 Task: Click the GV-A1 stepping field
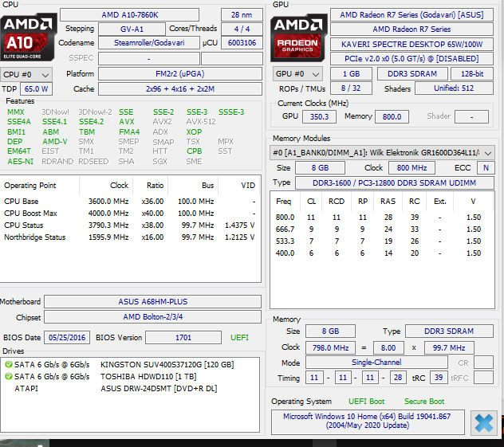(x=132, y=29)
